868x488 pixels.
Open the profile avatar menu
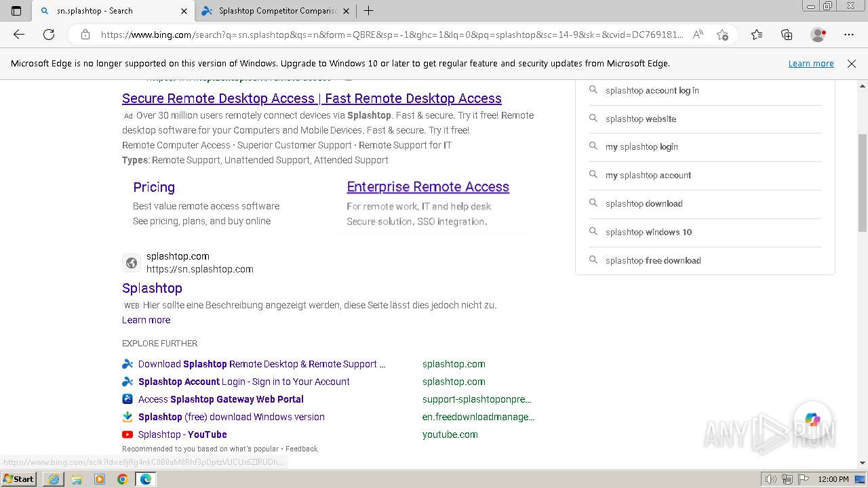[818, 35]
